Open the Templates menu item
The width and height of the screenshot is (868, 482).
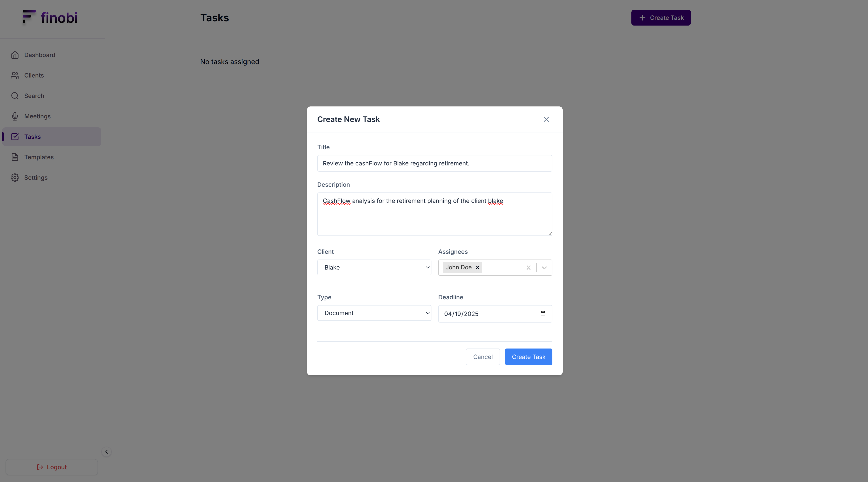coord(52,157)
